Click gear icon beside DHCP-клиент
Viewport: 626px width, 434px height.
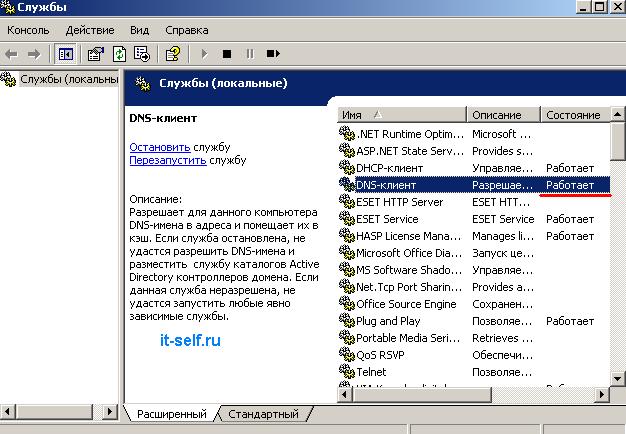[347, 167]
